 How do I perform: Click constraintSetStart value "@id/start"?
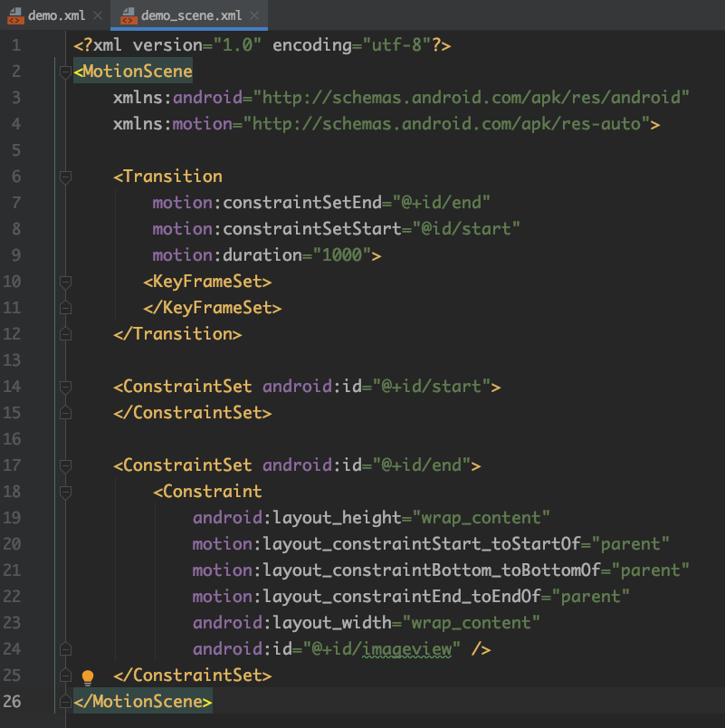pyautogui.click(x=466, y=228)
